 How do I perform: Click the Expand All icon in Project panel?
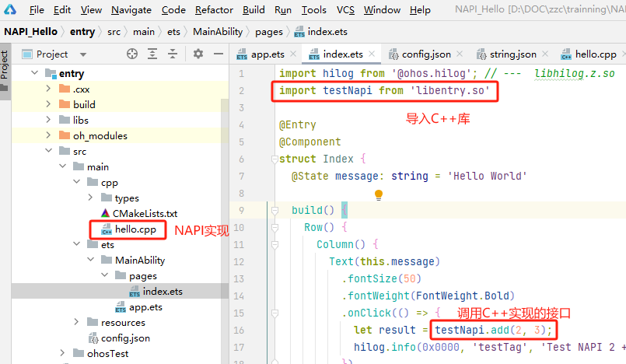point(152,54)
